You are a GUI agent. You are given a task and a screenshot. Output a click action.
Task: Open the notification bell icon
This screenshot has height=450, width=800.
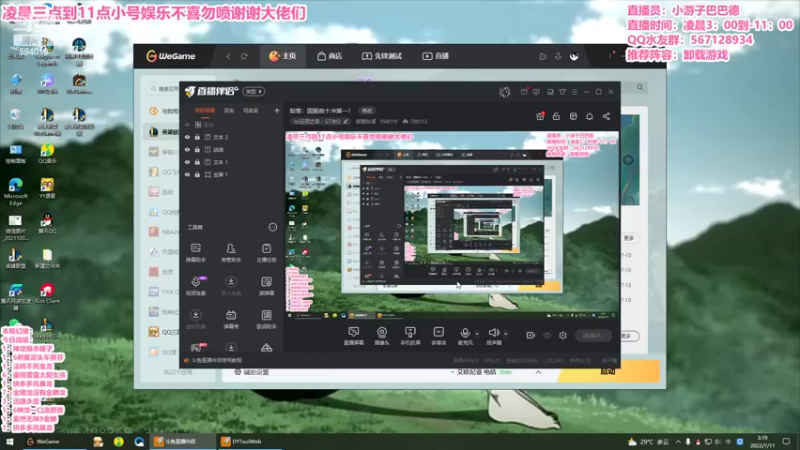[x=589, y=116]
